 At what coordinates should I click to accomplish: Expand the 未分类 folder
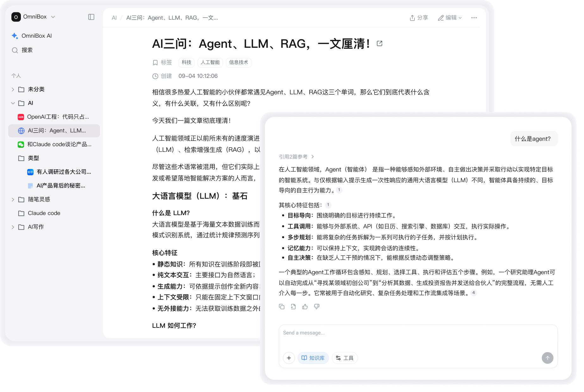[x=13, y=90]
